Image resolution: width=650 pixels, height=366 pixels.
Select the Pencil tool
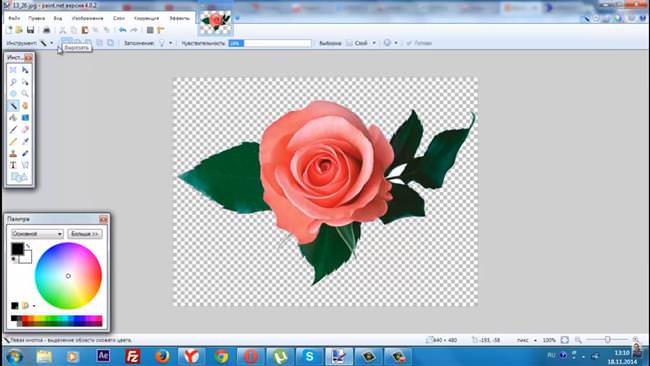pyautogui.click(x=13, y=142)
